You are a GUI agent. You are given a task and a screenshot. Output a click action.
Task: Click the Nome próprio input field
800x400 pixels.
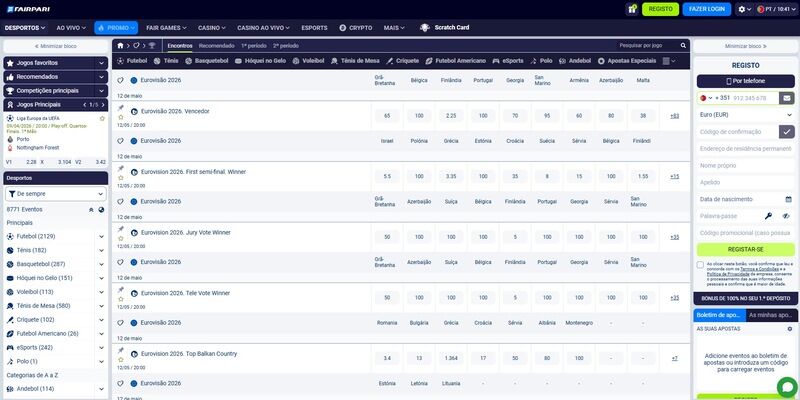(745, 166)
